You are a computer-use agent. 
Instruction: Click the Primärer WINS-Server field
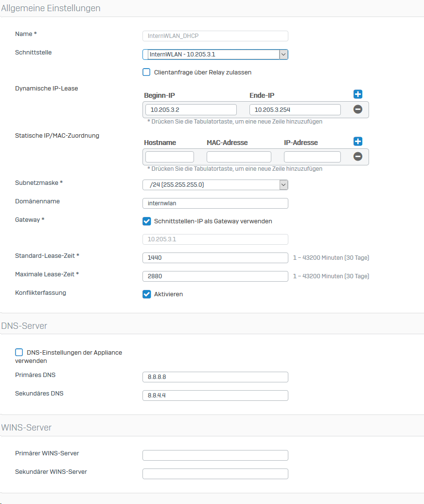click(x=215, y=455)
